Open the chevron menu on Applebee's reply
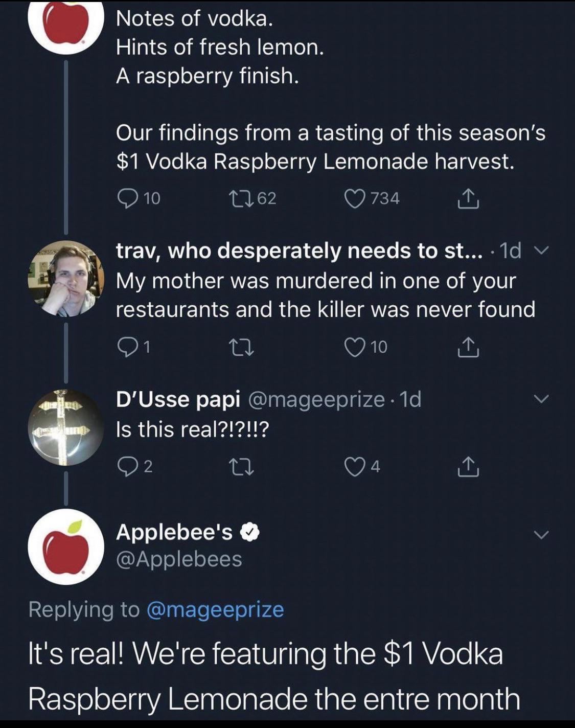The width and height of the screenshot is (575, 728). tap(541, 535)
